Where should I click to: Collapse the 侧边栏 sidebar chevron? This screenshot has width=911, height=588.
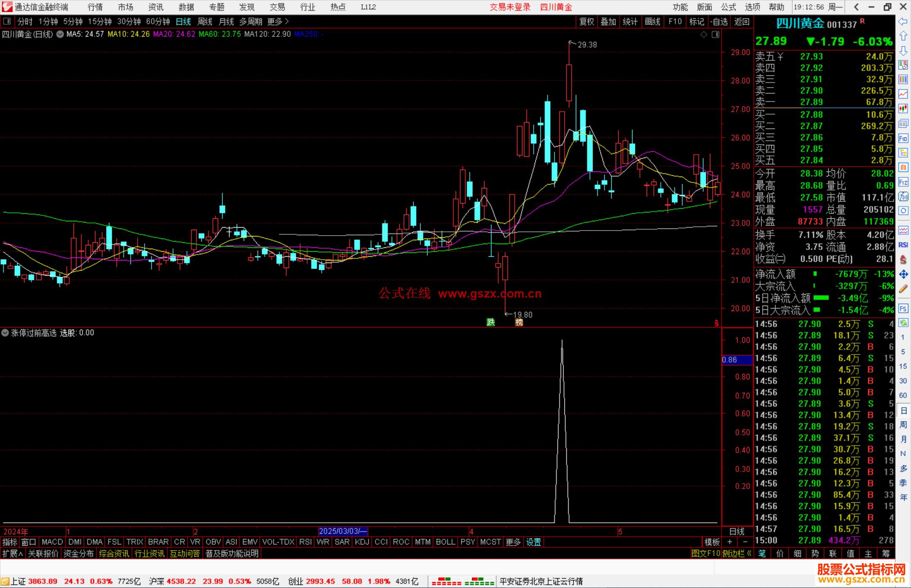(x=749, y=553)
